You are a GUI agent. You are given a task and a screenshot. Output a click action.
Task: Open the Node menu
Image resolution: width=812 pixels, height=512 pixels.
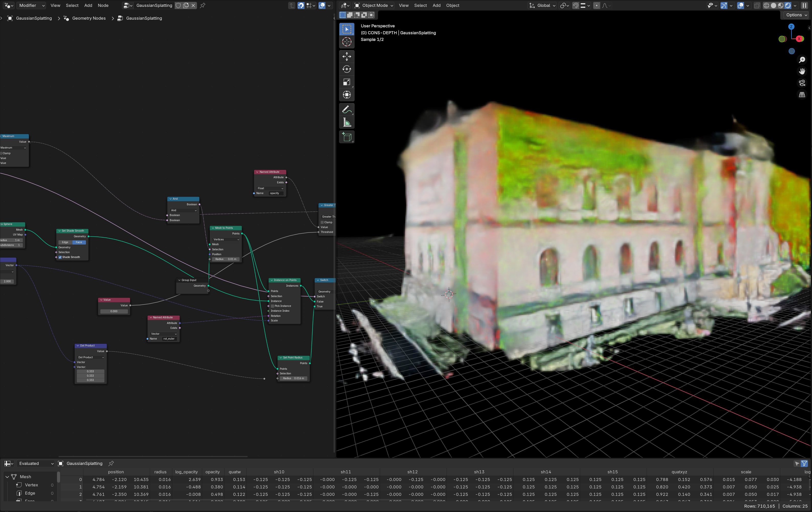pos(103,5)
